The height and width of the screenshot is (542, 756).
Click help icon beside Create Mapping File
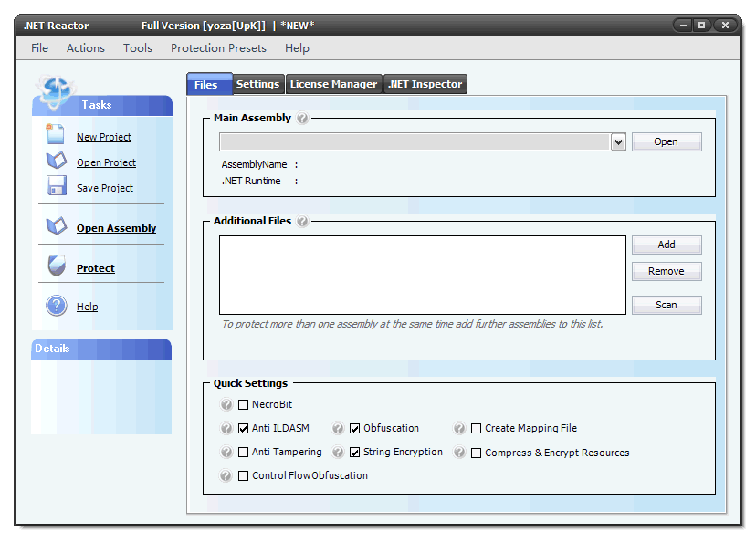click(459, 428)
